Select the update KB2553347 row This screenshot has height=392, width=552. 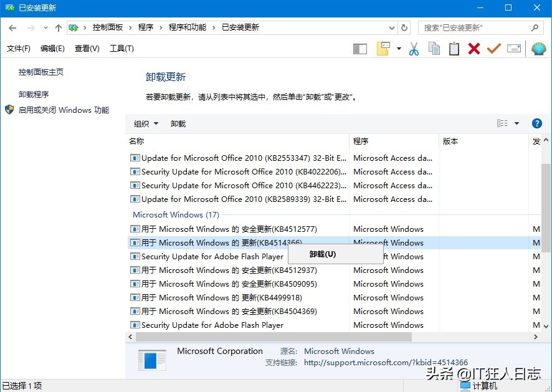(333, 158)
